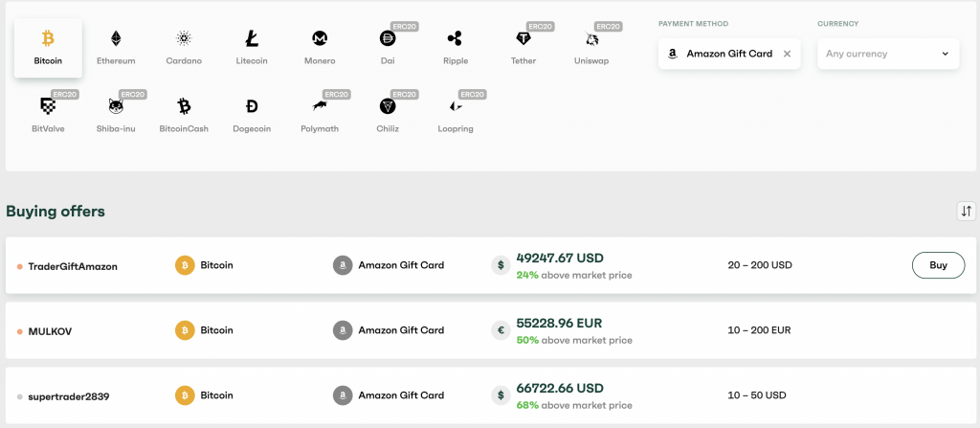Open supertrader2839 trader profile
The image size is (980, 428).
point(69,396)
